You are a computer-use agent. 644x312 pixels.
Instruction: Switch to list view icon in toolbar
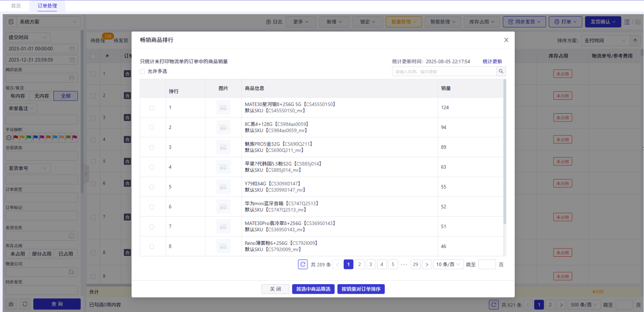(x=627, y=22)
